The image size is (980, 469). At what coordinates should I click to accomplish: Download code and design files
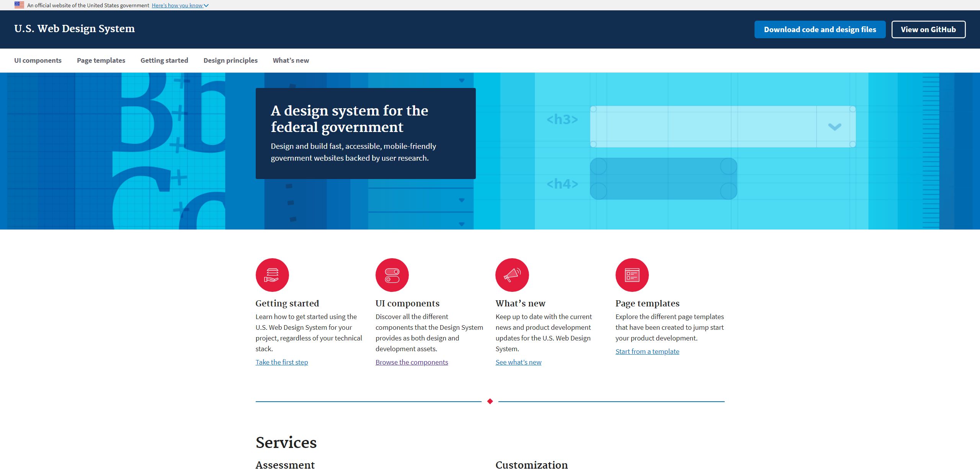[x=820, y=29]
